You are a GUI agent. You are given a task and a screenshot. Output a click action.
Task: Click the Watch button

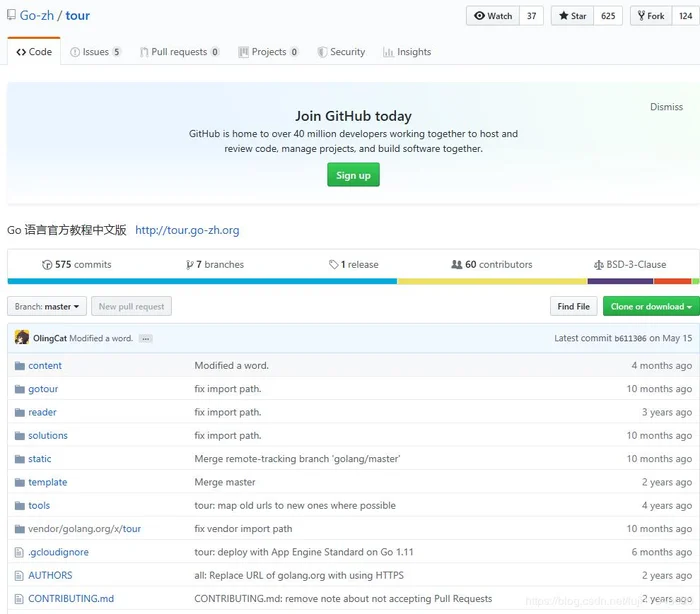tap(493, 16)
